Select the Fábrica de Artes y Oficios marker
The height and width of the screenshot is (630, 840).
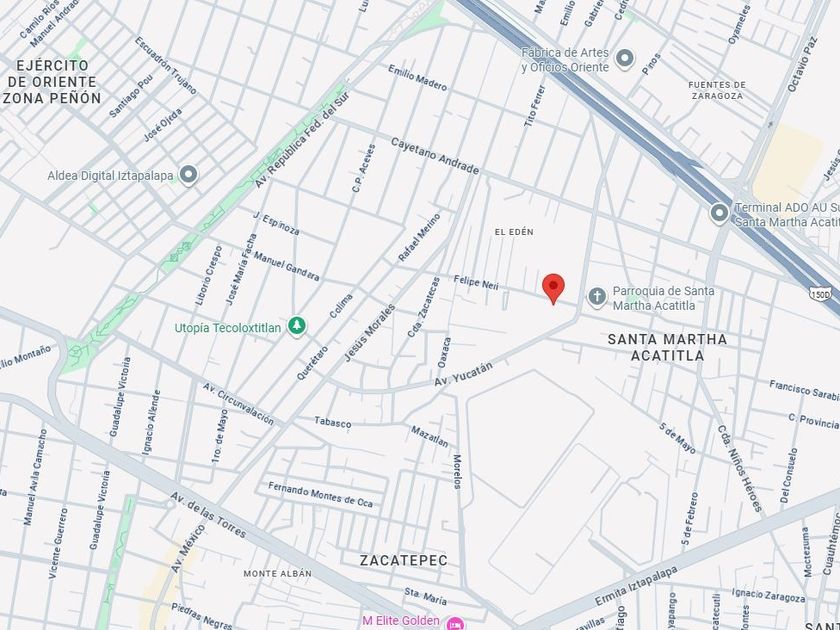pos(625,58)
